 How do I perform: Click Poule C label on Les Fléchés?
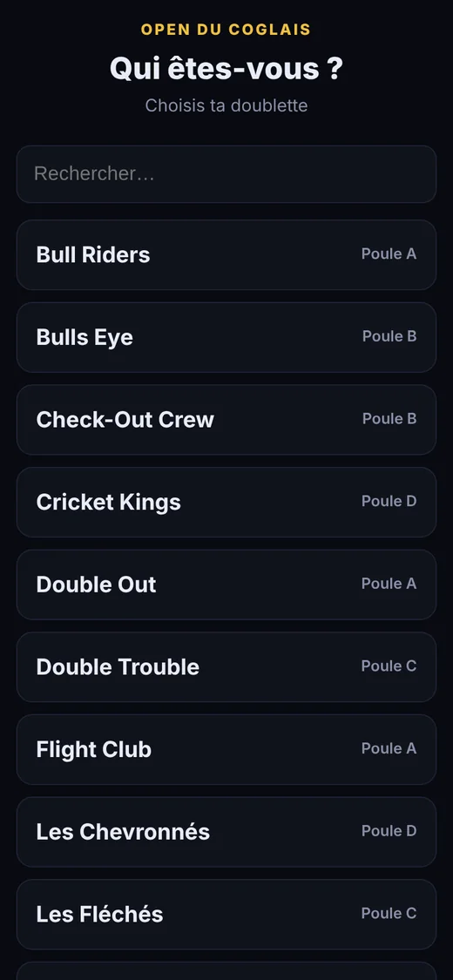click(x=389, y=914)
